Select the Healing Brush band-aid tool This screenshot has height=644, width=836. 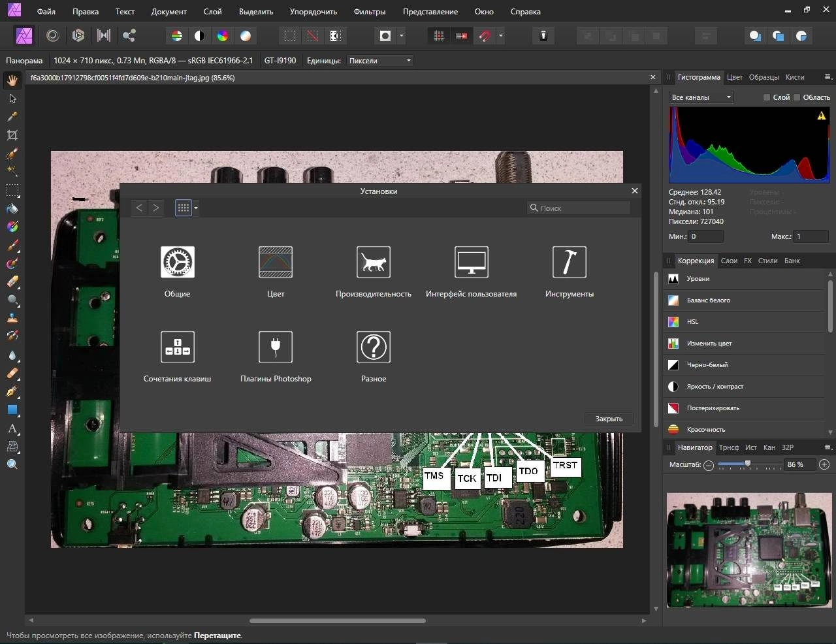pyautogui.click(x=12, y=374)
